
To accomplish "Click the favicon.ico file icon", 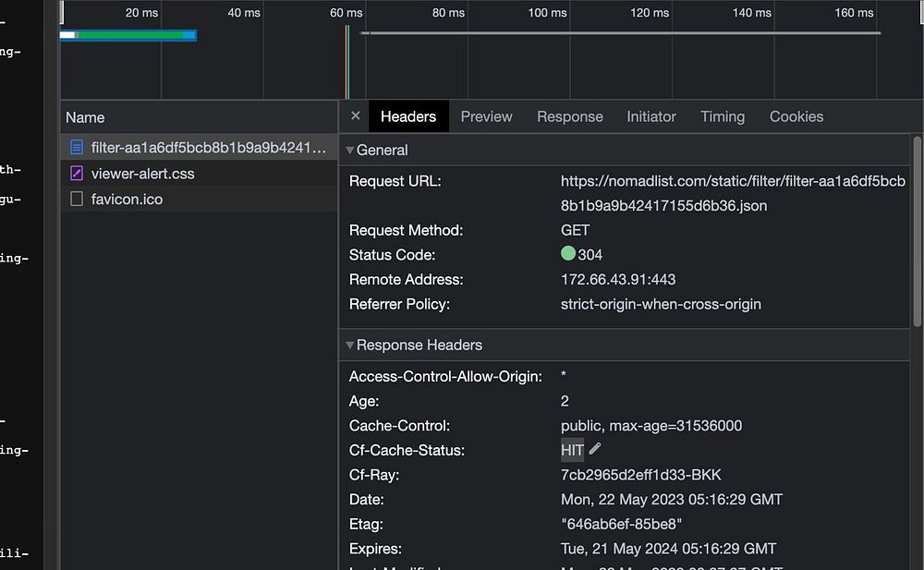I will (77, 200).
